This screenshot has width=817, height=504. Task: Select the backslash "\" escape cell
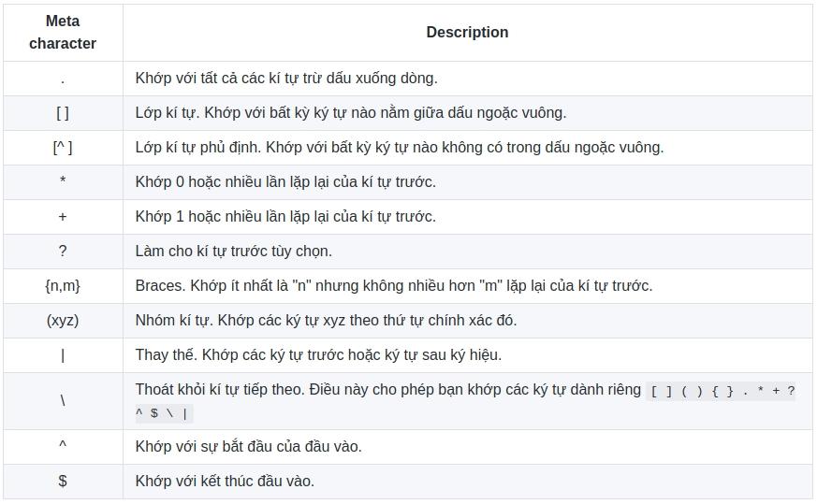pos(63,401)
